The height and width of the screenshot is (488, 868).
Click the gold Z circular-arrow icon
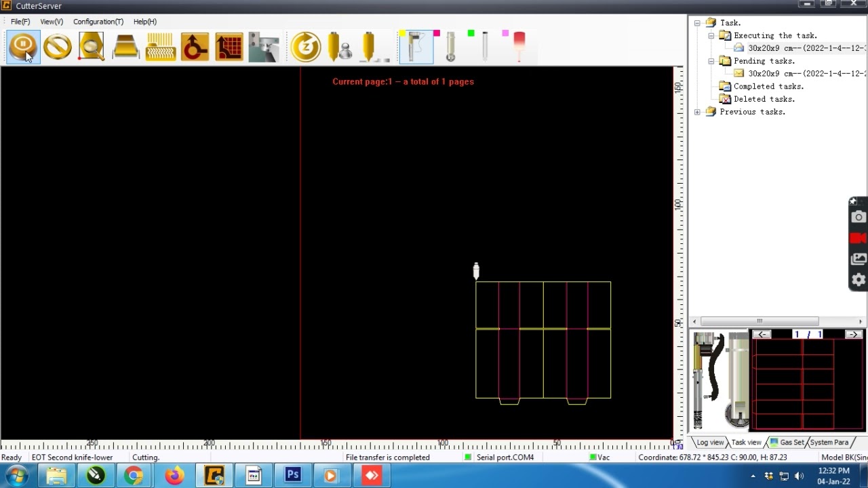pos(306,47)
